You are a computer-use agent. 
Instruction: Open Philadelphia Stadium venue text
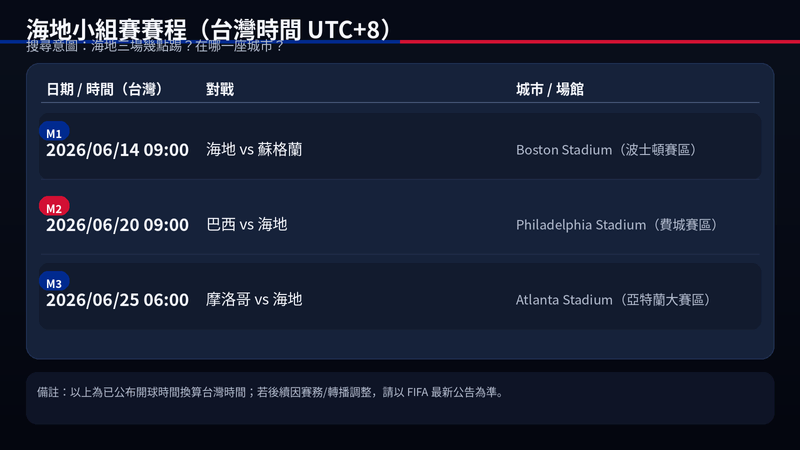(617, 224)
